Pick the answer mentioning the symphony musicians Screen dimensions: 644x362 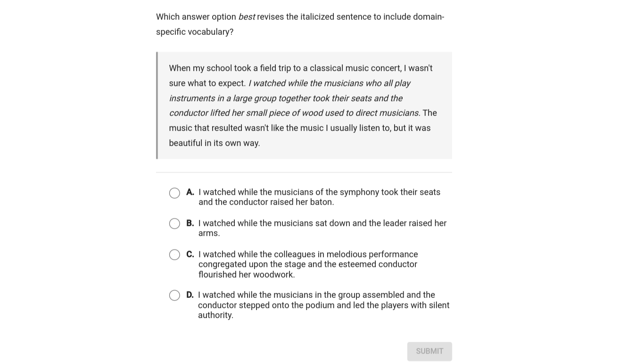(319, 197)
